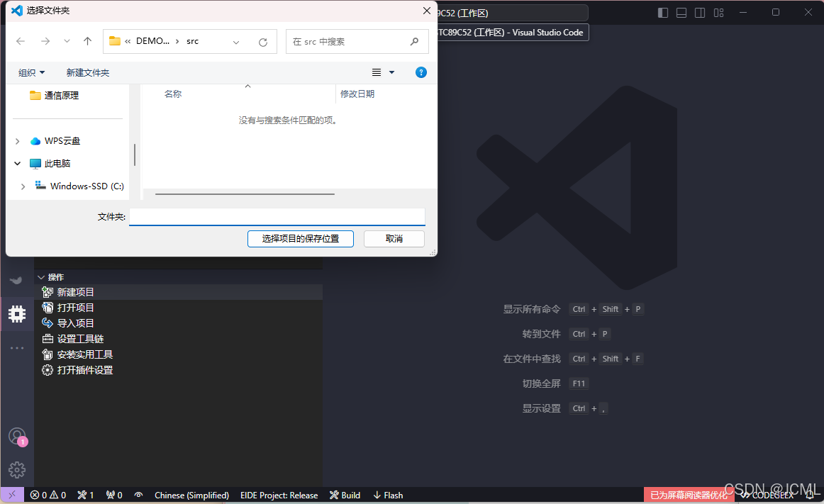This screenshot has height=504, width=824.
Task: Open the Manage gear icon
Action: click(17, 470)
